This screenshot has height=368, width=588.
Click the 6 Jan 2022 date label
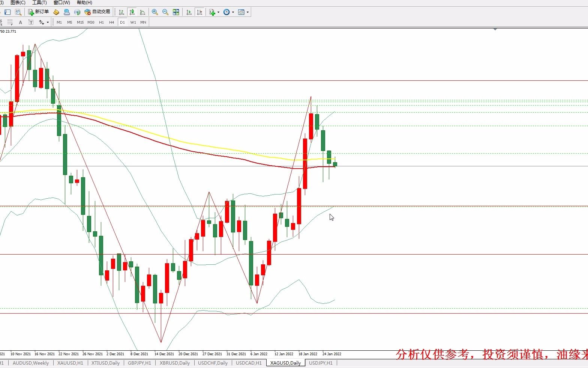(x=259, y=354)
